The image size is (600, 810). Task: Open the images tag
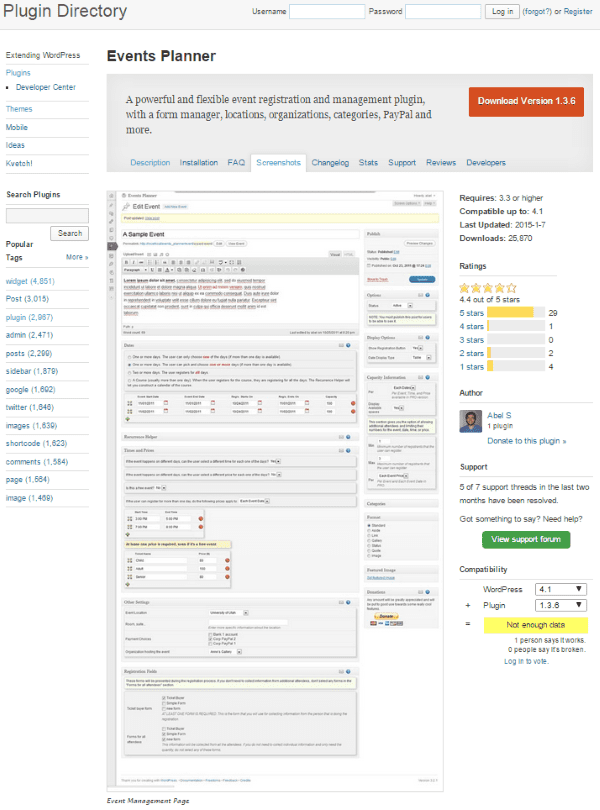[x=32, y=426]
